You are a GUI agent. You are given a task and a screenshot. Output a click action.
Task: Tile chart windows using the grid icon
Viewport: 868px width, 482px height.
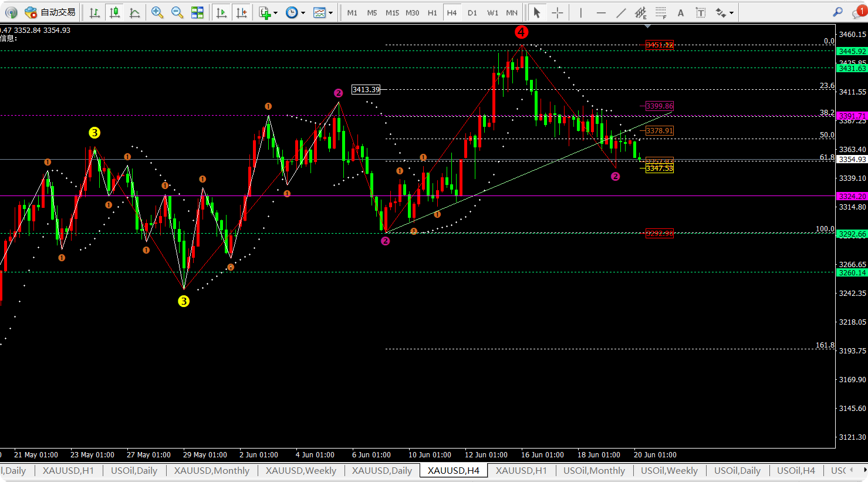point(197,12)
